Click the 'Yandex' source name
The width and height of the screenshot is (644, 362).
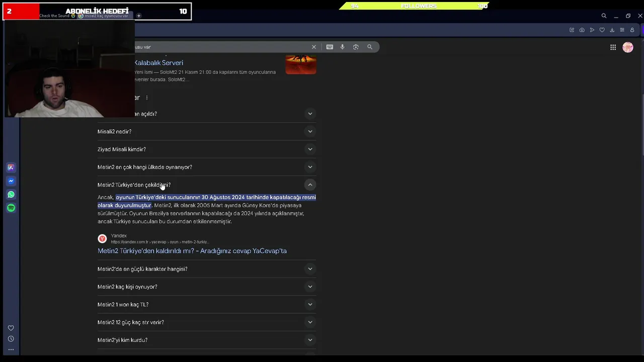coord(119,236)
